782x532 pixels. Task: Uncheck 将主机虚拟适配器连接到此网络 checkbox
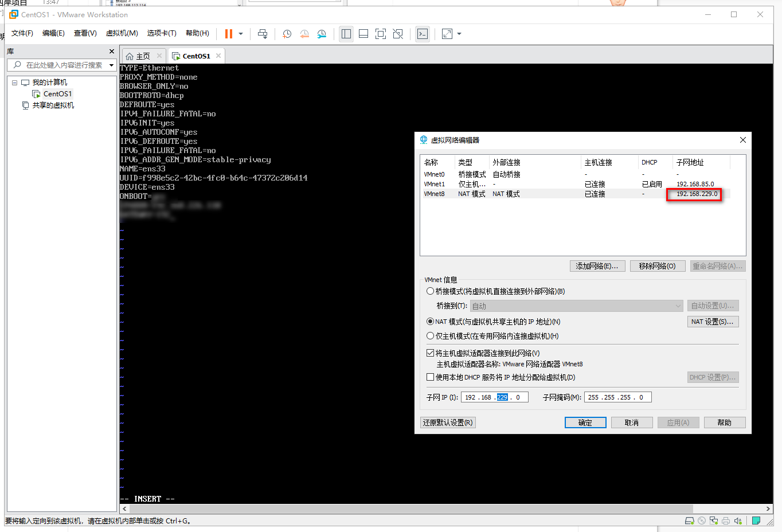point(430,353)
